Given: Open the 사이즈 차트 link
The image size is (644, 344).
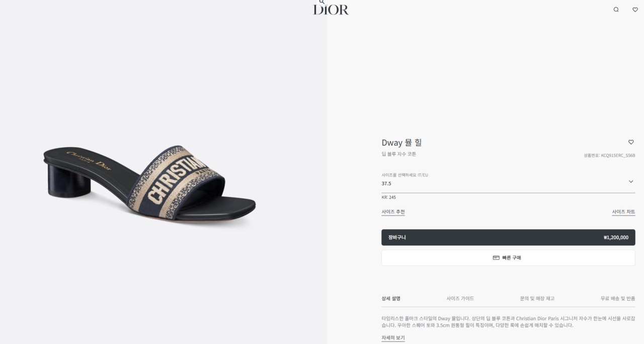Looking at the screenshot, I should pyautogui.click(x=623, y=212).
